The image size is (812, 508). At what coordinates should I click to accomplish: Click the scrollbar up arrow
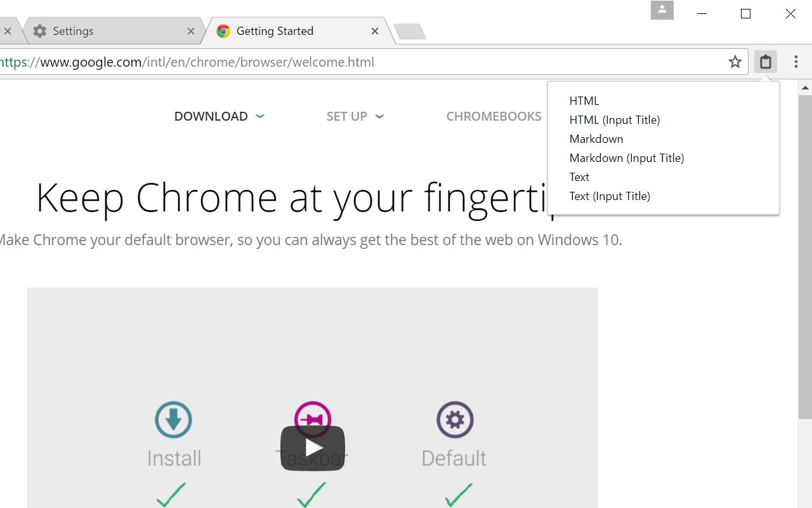click(805, 88)
